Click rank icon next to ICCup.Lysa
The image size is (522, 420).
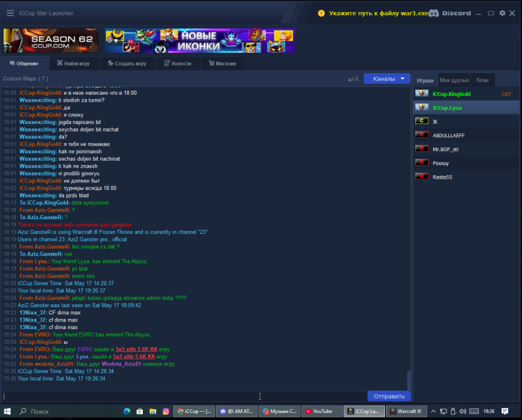422,107
